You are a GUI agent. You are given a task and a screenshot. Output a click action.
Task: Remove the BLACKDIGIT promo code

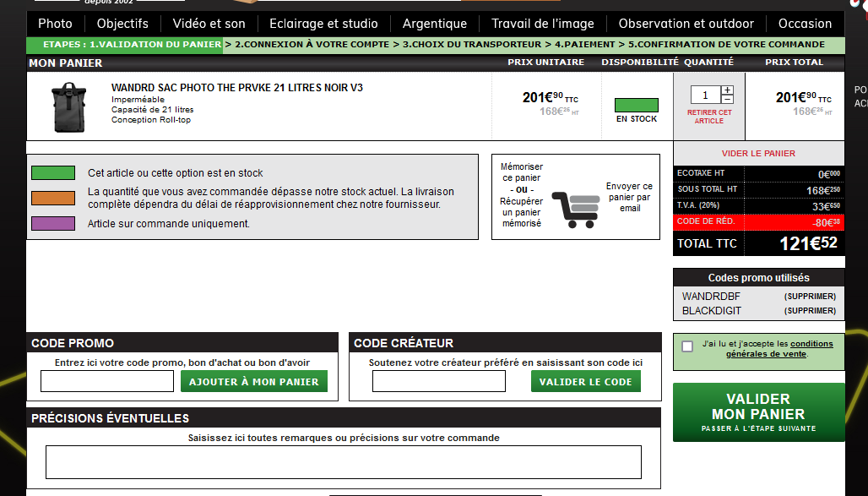[x=810, y=311]
